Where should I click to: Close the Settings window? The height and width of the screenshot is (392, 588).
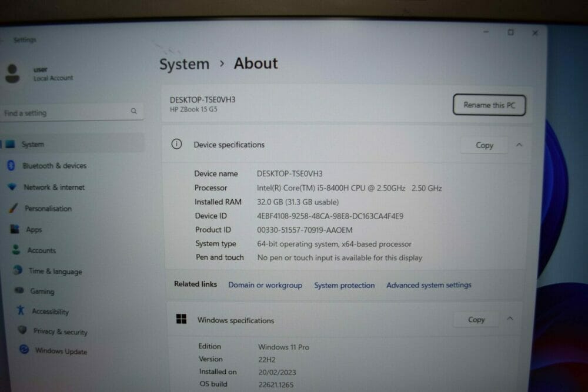point(535,33)
